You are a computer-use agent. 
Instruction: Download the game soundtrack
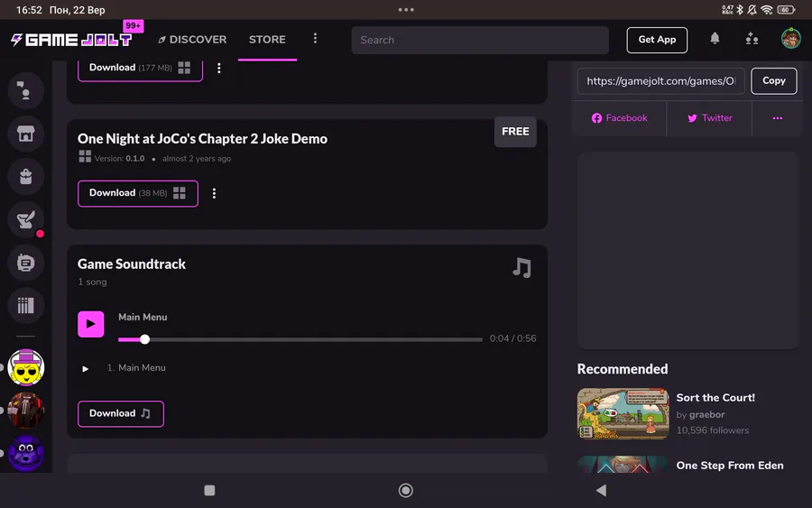tap(121, 414)
